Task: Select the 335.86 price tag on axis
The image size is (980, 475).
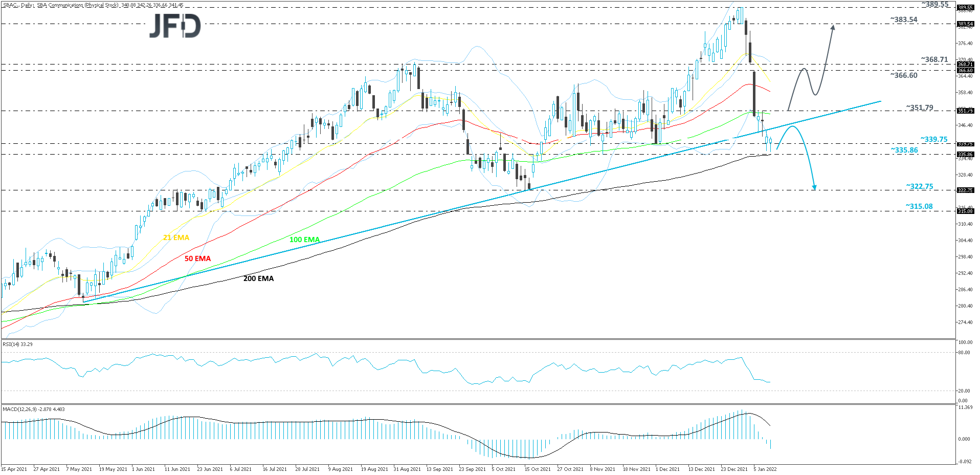Action: tap(965, 154)
